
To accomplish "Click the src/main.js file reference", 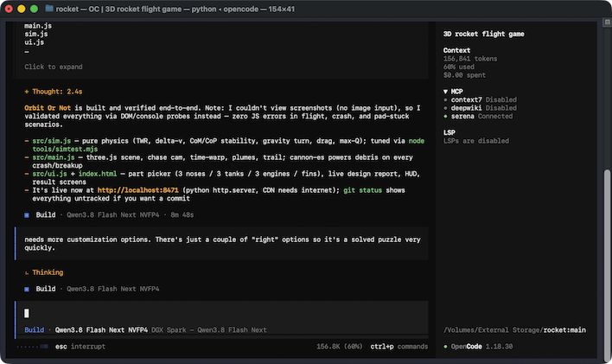I will point(54,157).
